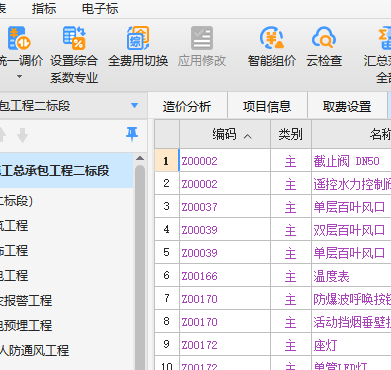Click name cell 截止阀 DN50
Viewport: 391px width, 370px height.
click(347, 161)
